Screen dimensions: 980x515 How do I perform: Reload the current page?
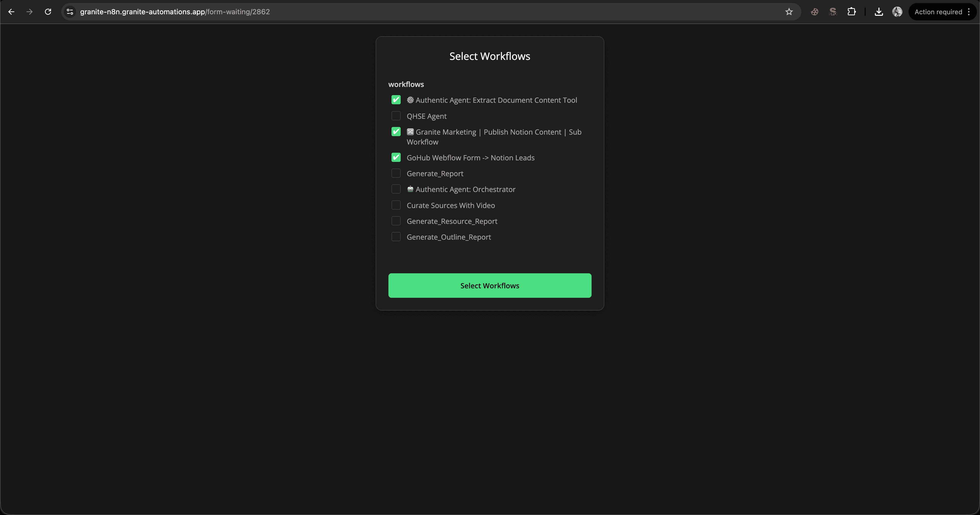[x=48, y=12]
